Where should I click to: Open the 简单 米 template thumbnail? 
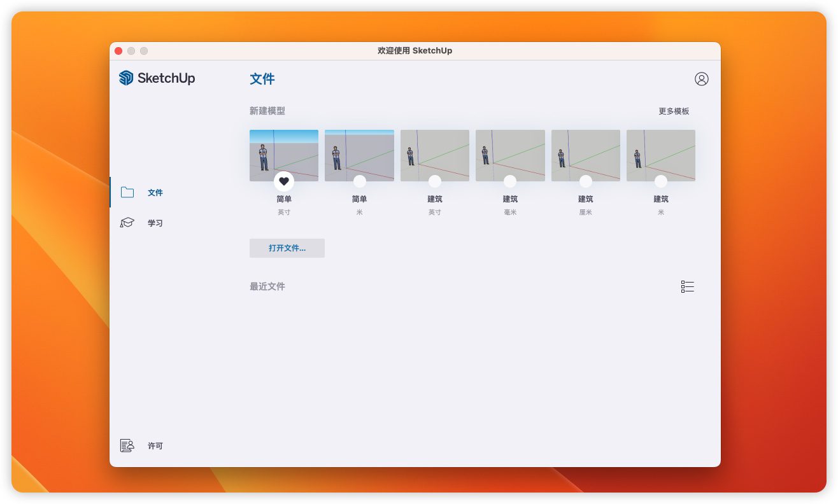(359, 155)
